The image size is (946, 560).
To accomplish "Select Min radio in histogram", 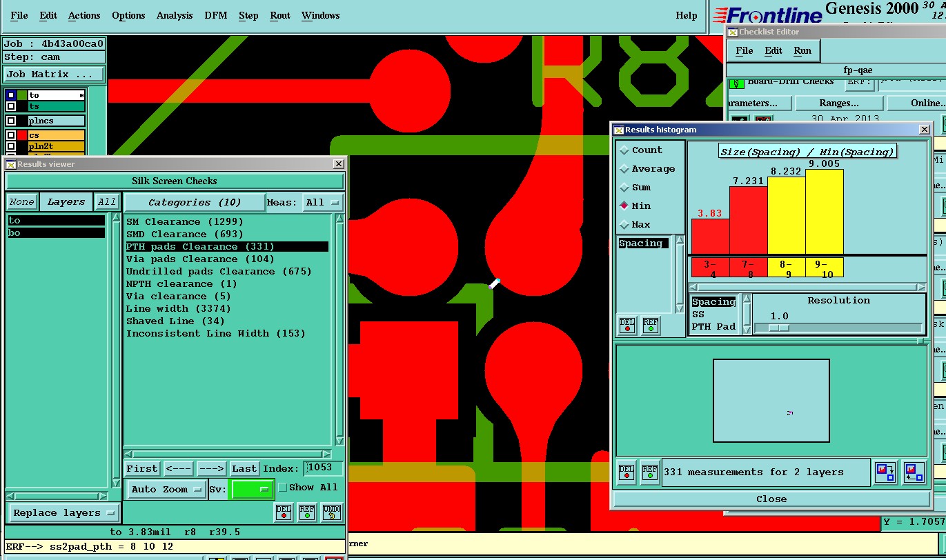I will click(x=624, y=206).
